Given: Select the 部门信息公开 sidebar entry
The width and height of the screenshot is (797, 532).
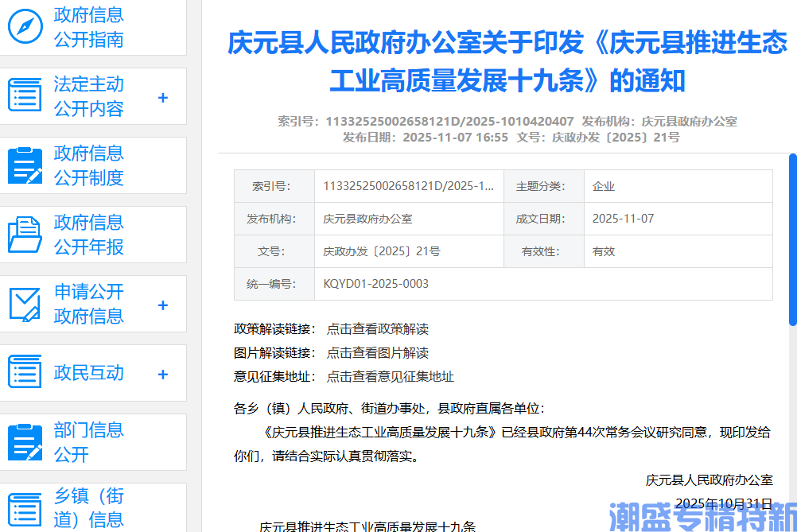Looking at the screenshot, I should point(88,441).
